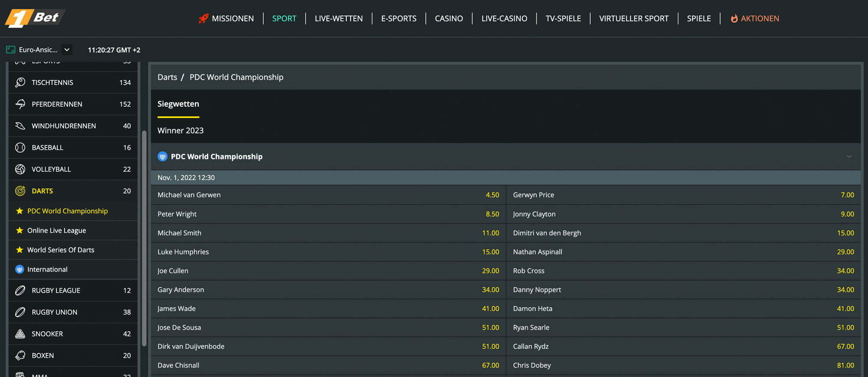
Task: Pick James Wade at 41.00
Action: coord(328,308)
